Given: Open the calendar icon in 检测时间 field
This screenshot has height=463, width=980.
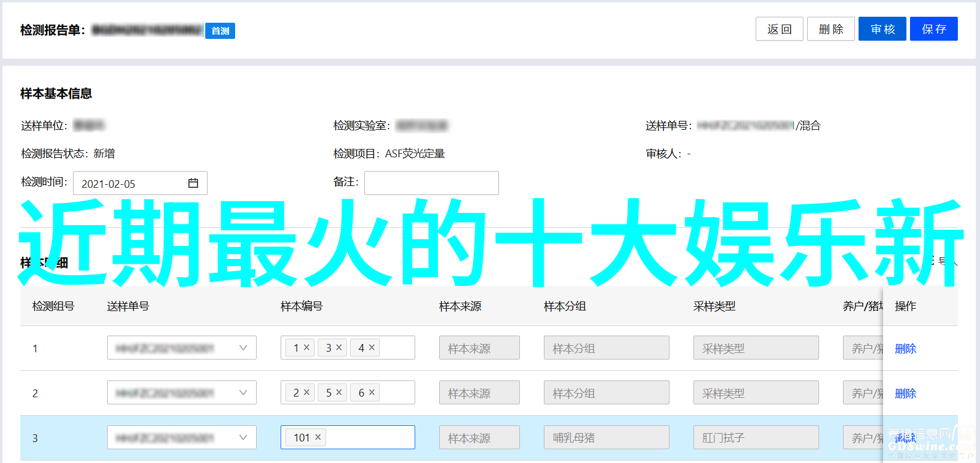Looking at the screenshot, I should point(193,183).
